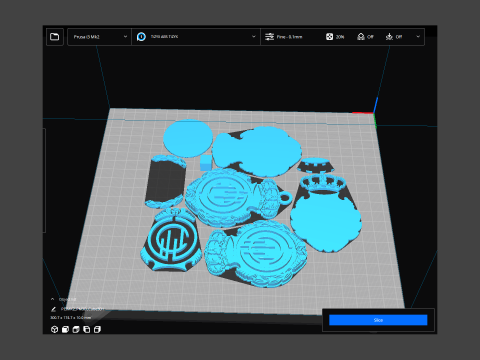Click the extruder 1 material icon

141,37
